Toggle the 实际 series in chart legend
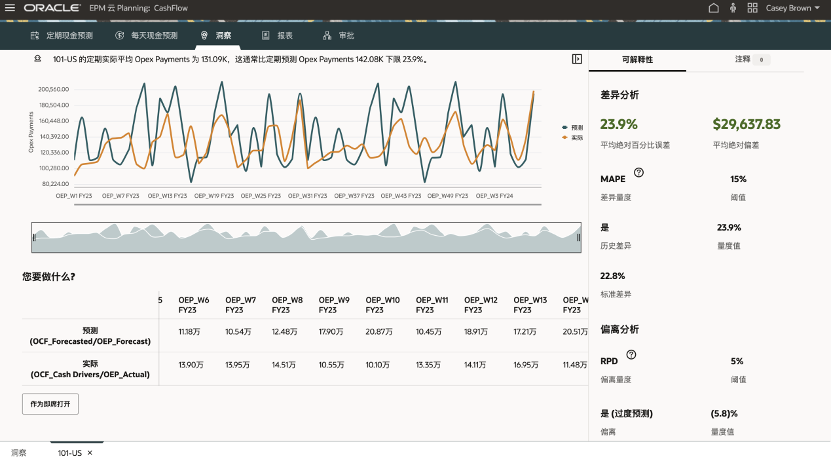Viewport: 832px width, 466px height. [x=571, y=138]
